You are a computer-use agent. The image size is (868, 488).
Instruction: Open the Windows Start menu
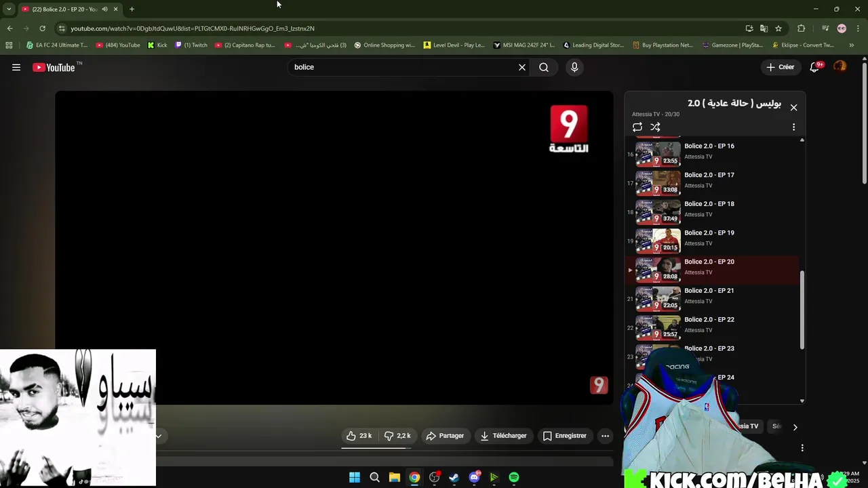[x=355, y=477]
